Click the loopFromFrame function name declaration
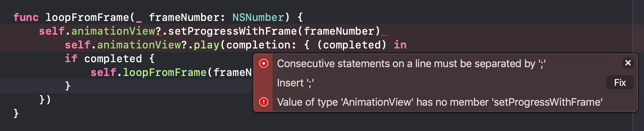Screen dimensions: 644x131 tap(87, 17)
